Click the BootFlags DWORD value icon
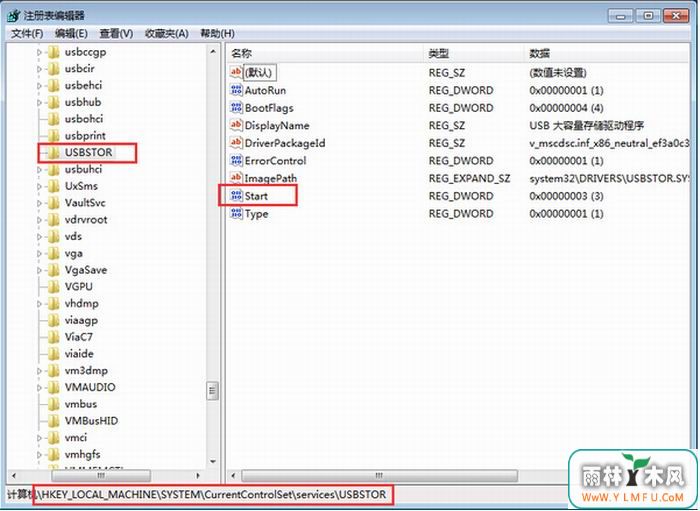The width and height of the screenshot is (700, 511). pyautogui.click(x=236, y=107)
